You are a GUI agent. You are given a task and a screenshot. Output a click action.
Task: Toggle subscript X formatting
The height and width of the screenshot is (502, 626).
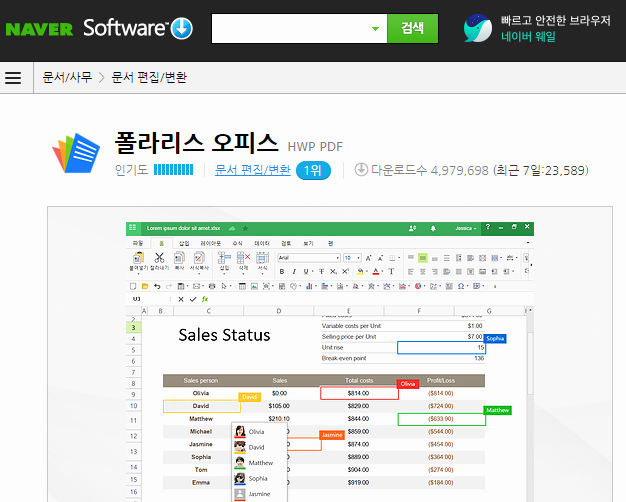333,272
